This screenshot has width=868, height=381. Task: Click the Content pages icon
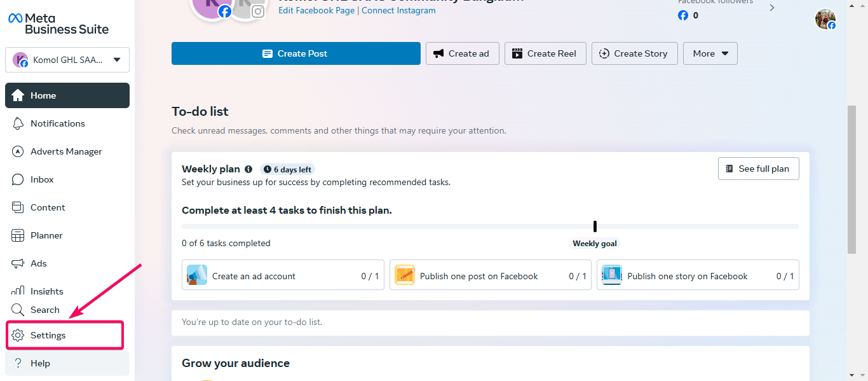tap(18, 207)
